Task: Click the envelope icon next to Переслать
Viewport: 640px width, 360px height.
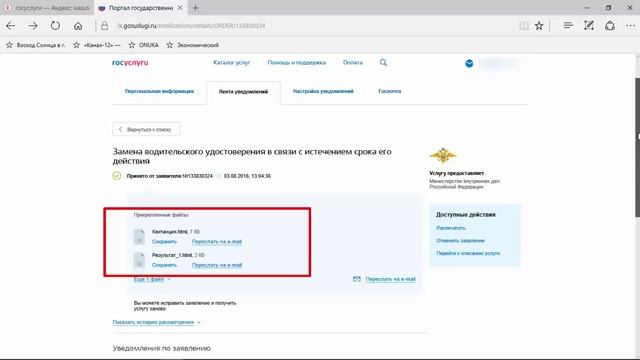Action: (357, 279)
